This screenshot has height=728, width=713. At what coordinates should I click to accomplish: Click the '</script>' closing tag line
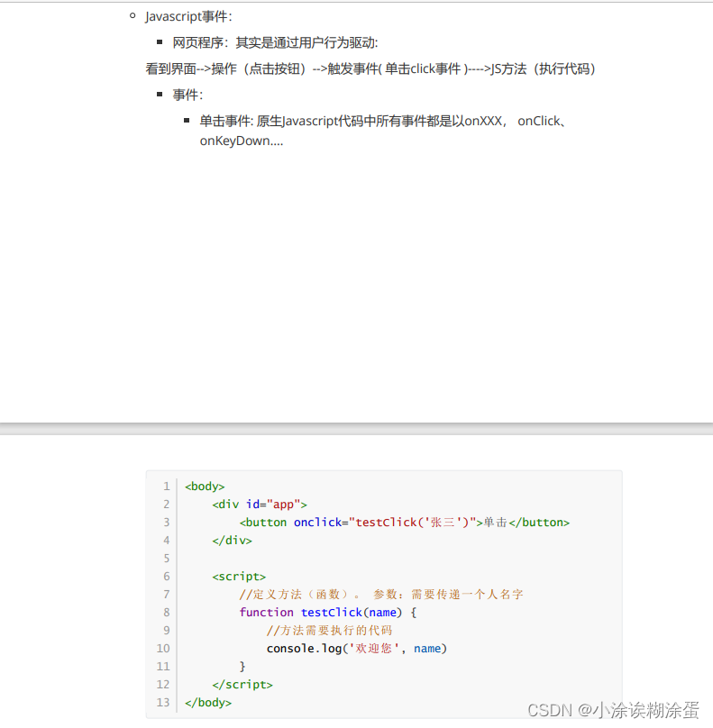pos(242,685)
